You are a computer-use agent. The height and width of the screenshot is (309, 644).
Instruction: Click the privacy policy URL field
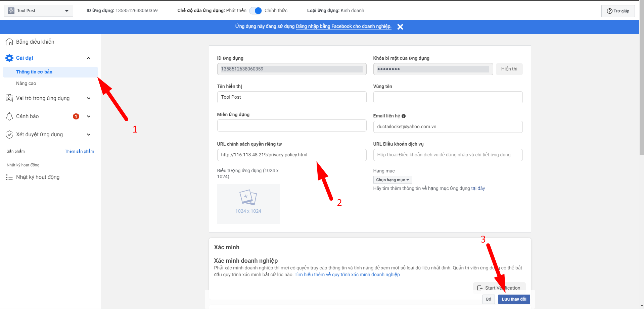pyautogui.click(x=291, y=155)
